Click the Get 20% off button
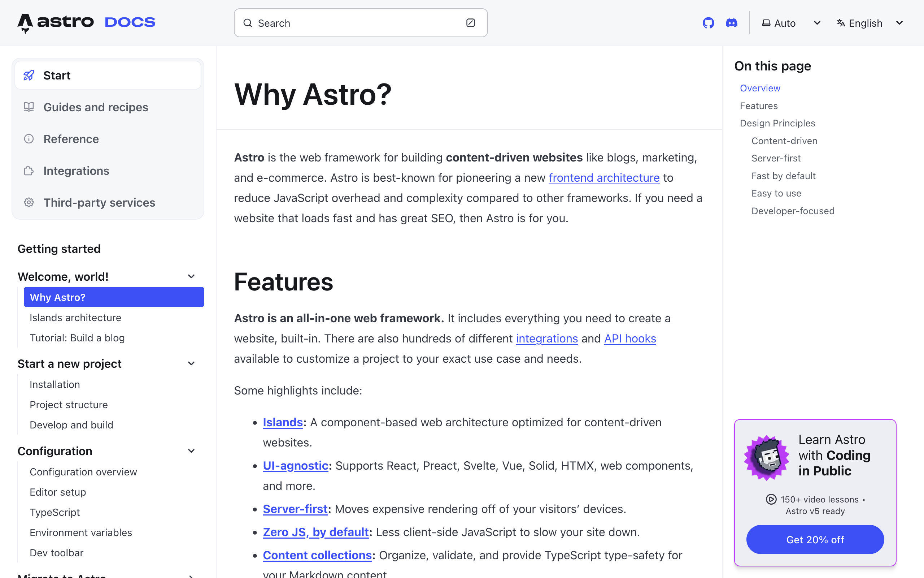Viewport: 924px width, 578px height. coord(815,539)
